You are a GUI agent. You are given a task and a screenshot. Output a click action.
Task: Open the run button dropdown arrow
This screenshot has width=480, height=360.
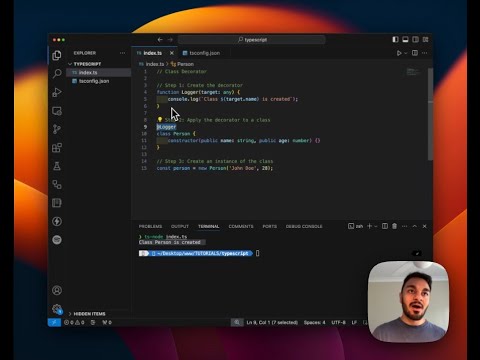406,53
